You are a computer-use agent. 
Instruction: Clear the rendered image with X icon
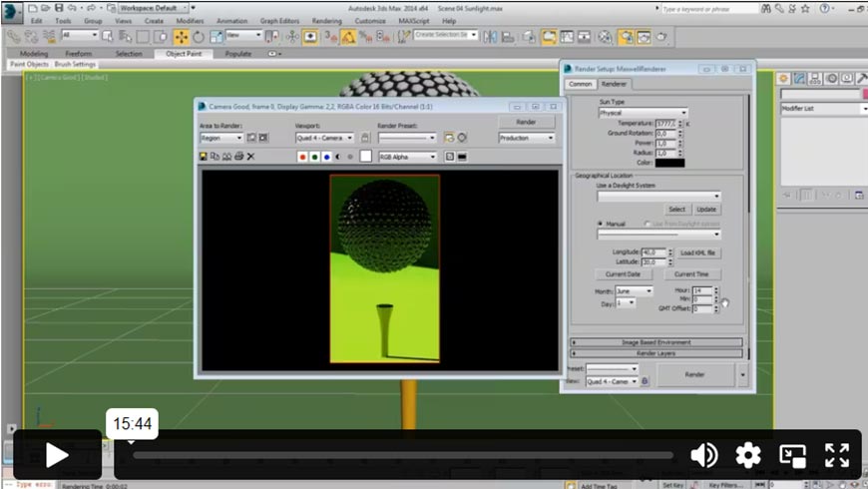[x=251, y=157]
